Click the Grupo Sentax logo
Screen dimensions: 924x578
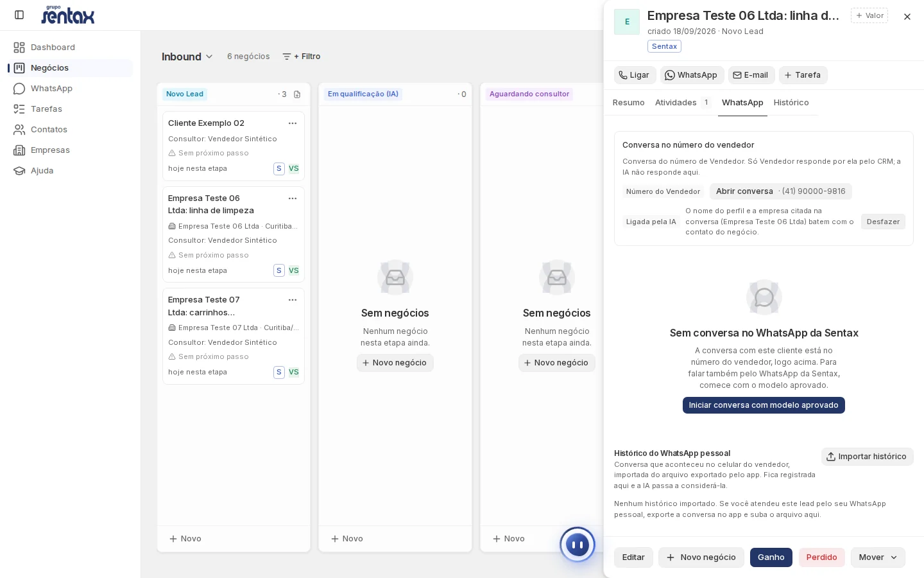[x=67, y=15]
